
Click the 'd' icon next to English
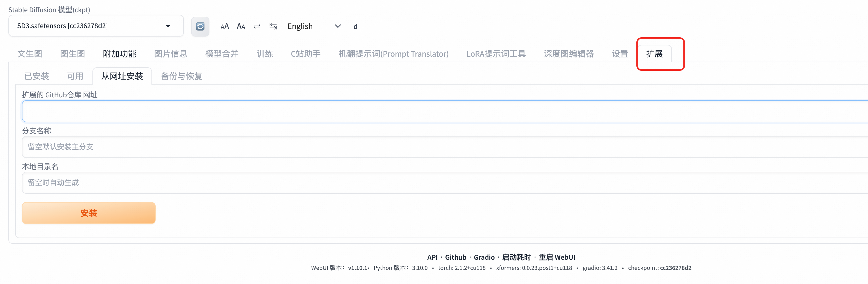(355, 26)
